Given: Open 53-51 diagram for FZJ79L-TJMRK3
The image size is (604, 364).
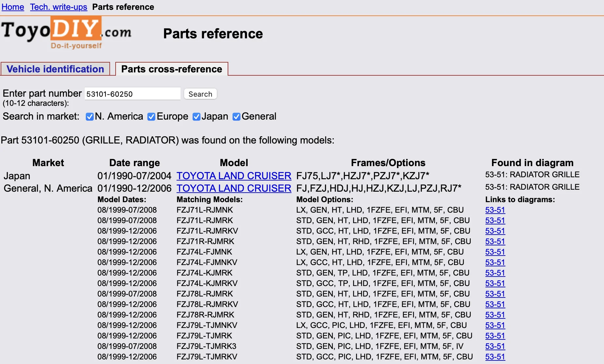Looking at the screenshot, I should pos(495,346).
